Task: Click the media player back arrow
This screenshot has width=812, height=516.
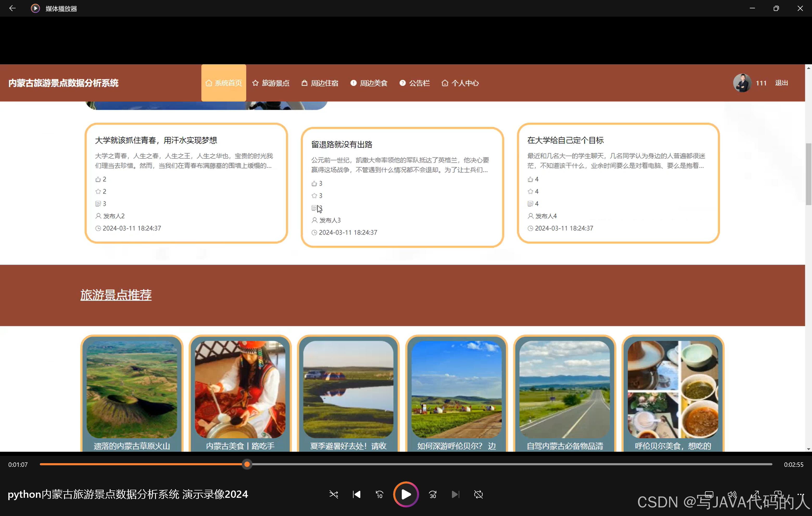Action: [12, 8]
